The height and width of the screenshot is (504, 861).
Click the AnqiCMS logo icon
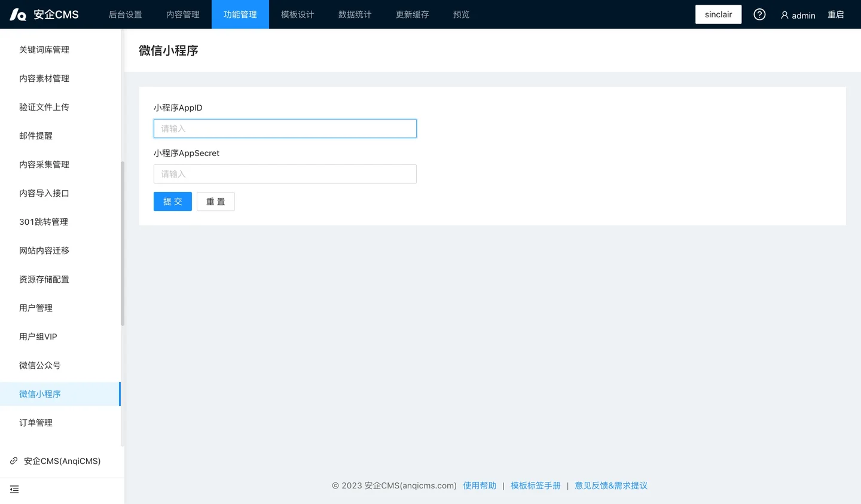[18, 14]
